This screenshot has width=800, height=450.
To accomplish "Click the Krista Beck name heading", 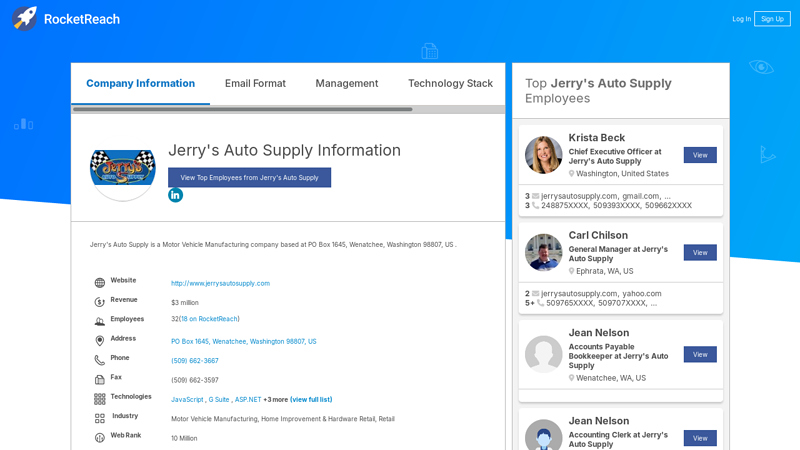I will [x=596, y=138].
